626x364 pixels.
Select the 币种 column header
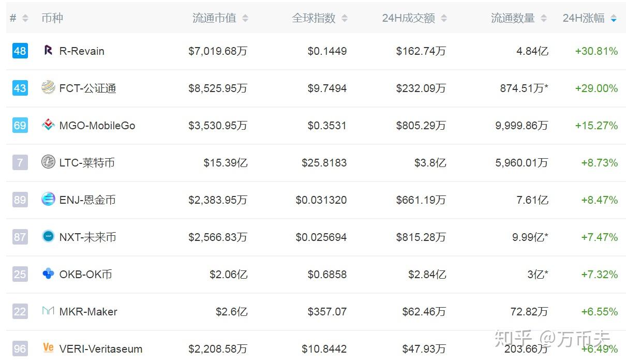[x=52, y=18]
